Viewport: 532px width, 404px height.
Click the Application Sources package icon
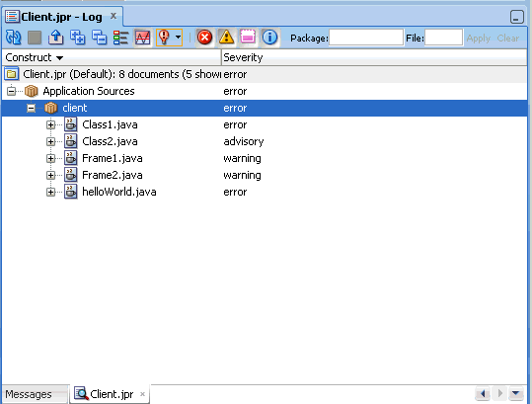[32, 91]
